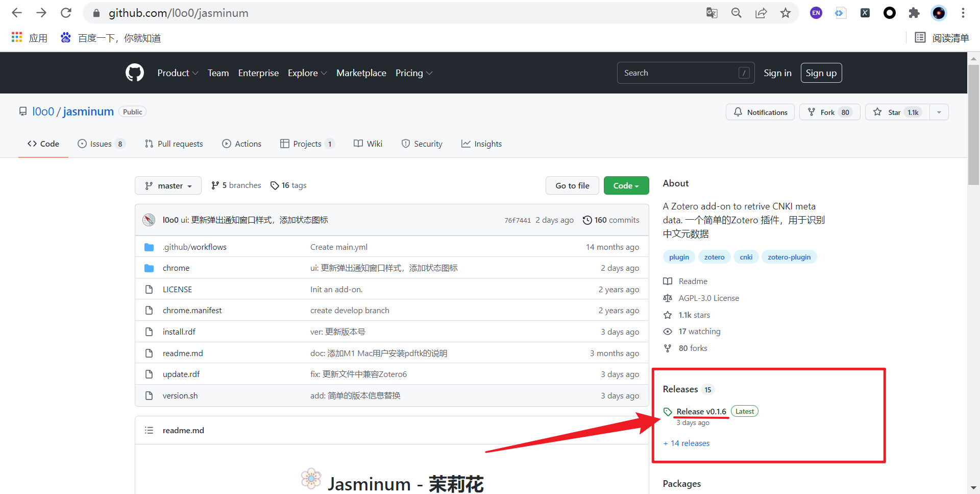The image size is (980, 494).
Task: Click the zoom magnifier icon in address bar
Action: tap(736, 13)
